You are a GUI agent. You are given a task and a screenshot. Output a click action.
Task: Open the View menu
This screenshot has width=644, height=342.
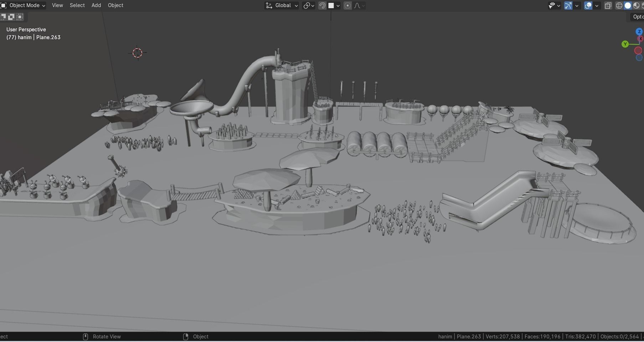(57, 5)
